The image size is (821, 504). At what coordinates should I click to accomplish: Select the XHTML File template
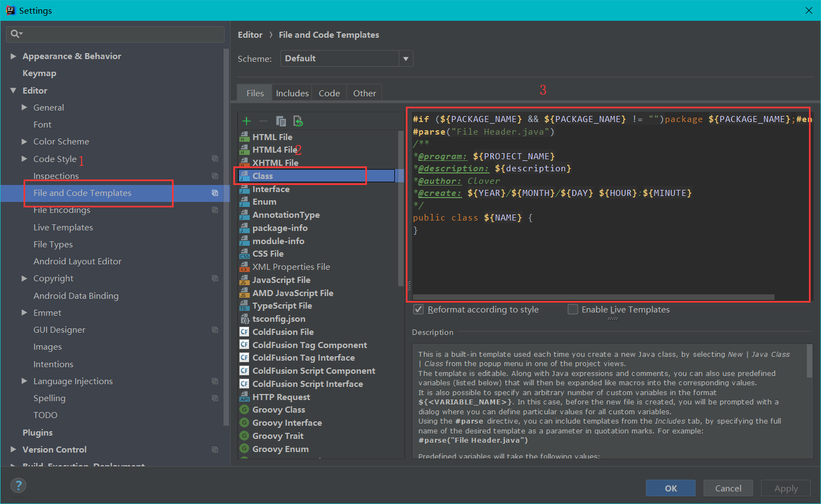(275, 163)
